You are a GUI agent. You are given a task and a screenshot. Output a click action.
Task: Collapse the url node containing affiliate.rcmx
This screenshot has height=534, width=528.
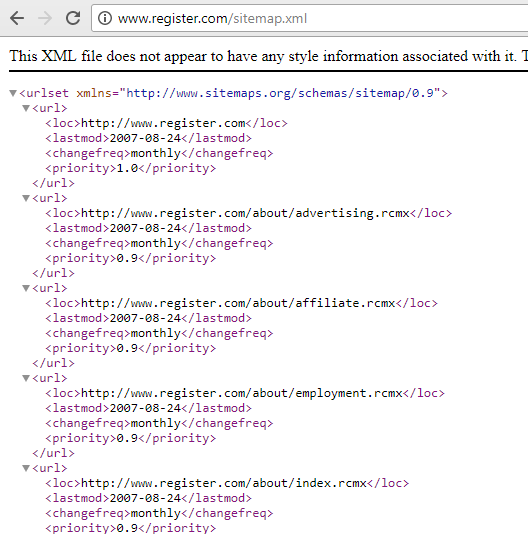pos(26,288)
